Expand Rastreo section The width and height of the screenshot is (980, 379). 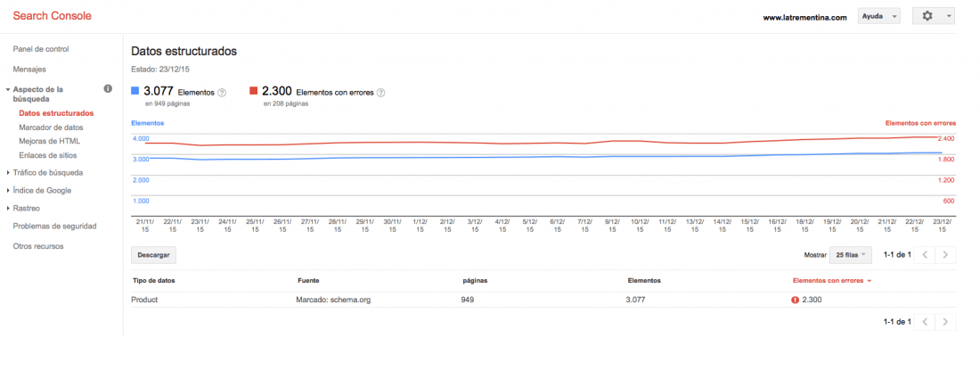click(8, 209)
